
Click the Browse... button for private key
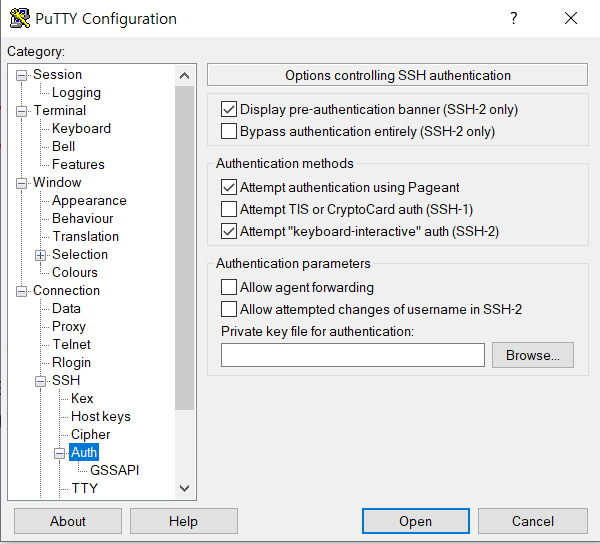click(533, 355)
